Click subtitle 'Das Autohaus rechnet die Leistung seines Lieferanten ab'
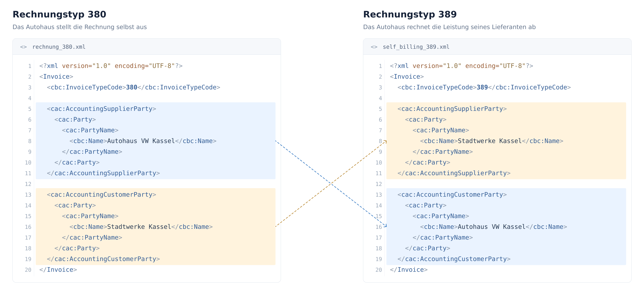This screenshot has width=644, height=297. click(449, 27)
